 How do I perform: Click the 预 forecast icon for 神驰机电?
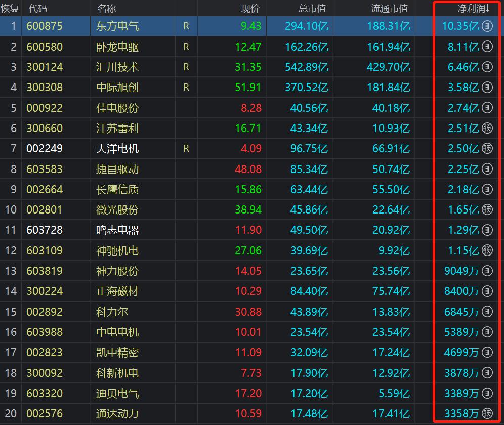(487, 250)
